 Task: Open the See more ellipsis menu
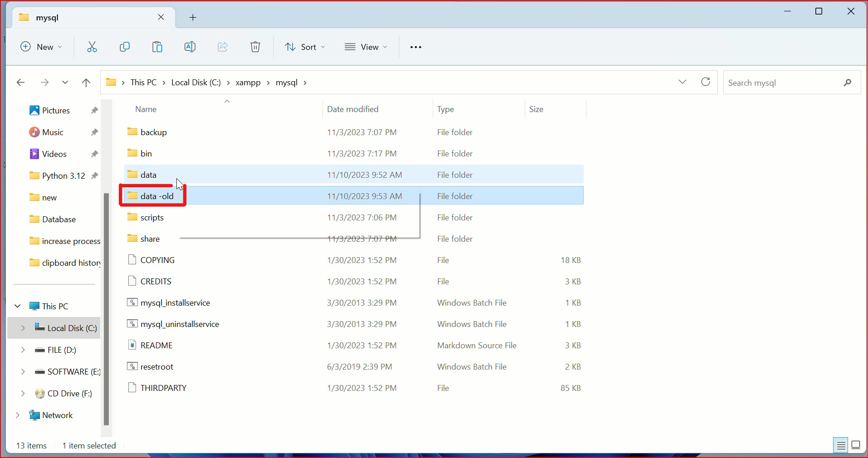point(415,47)
